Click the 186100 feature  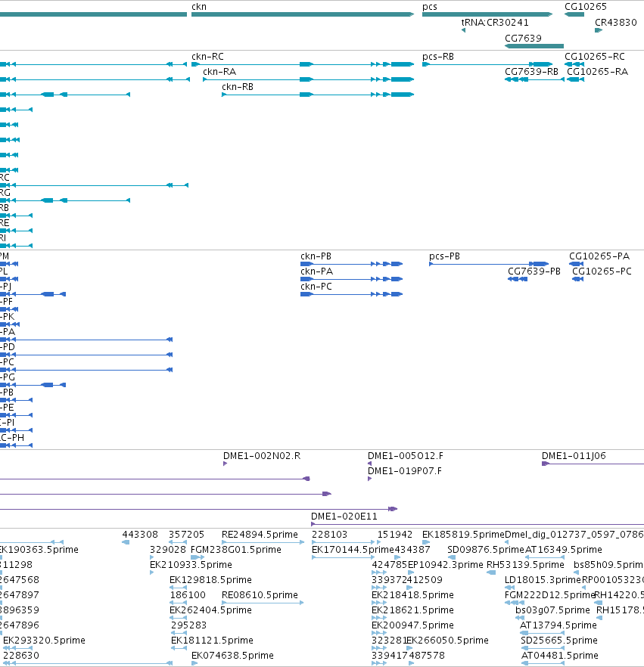[178, 603]
